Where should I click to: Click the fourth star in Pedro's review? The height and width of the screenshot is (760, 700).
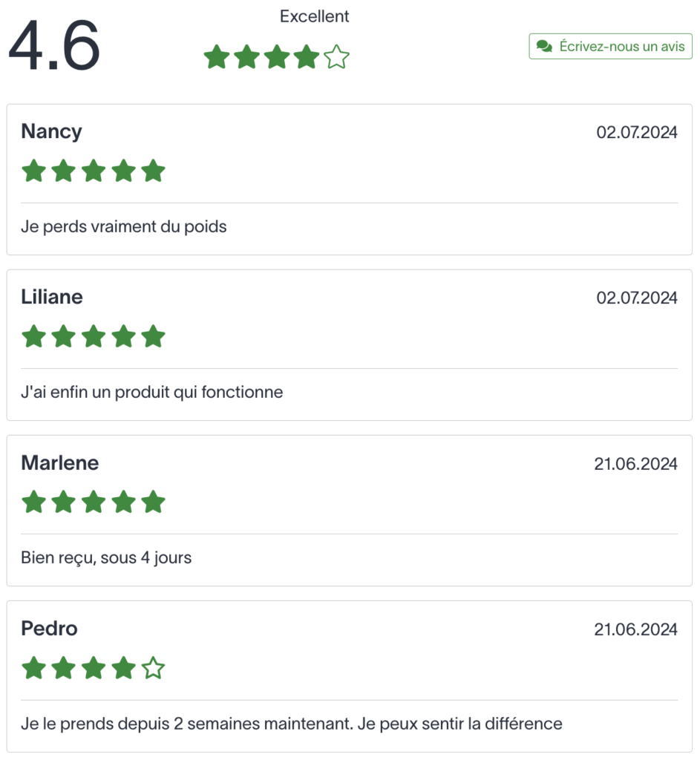tap(124, 668)
